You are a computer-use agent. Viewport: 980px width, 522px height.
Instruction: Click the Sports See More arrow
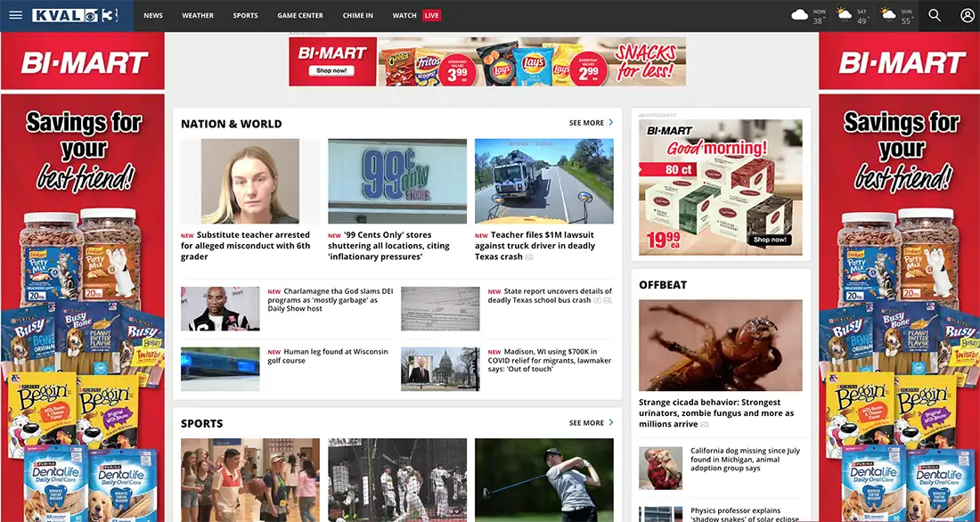point(610,422)
